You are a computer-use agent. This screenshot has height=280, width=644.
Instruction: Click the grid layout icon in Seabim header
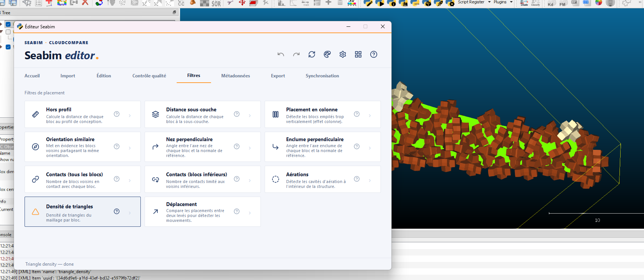(358, 54)
